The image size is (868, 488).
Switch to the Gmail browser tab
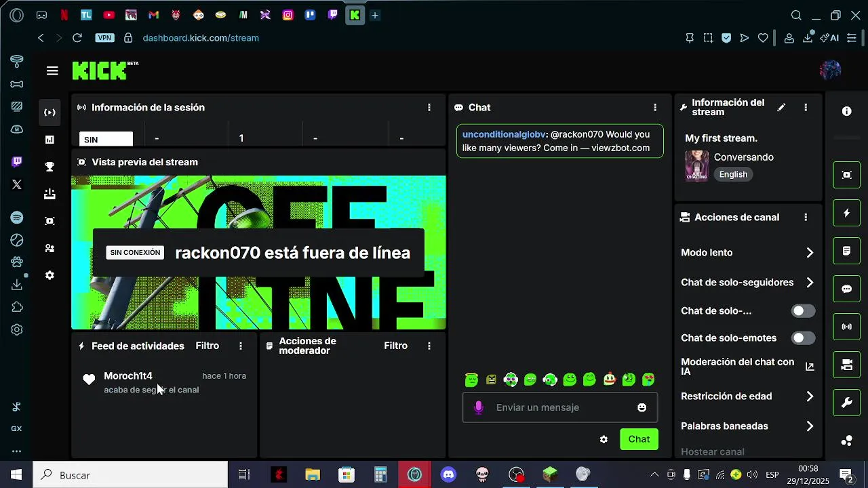153,15
